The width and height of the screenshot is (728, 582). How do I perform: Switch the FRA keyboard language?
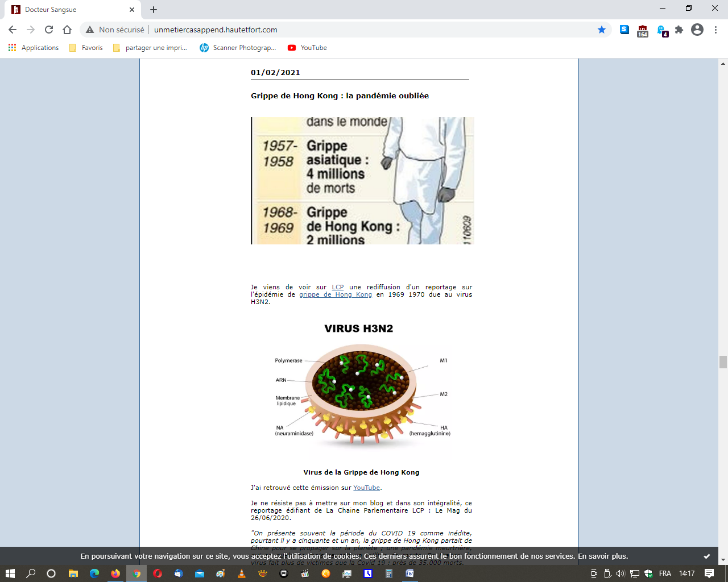tap(665, 573)
